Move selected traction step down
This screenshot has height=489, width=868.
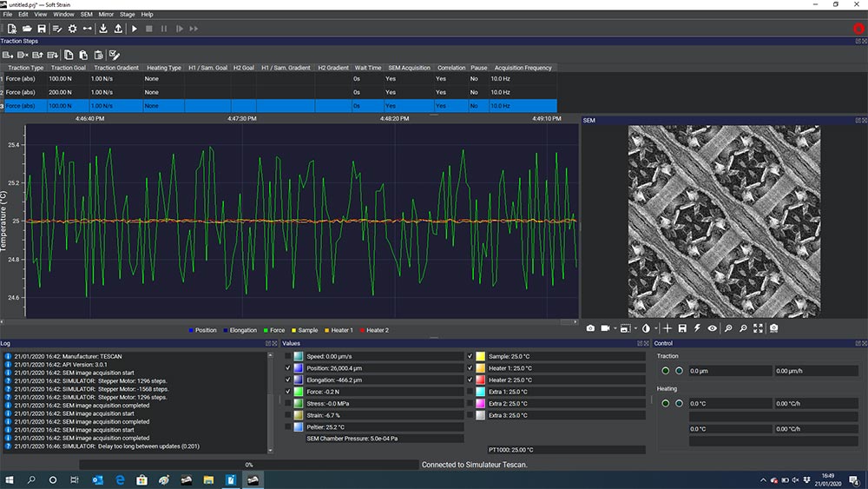coord(53,55)
